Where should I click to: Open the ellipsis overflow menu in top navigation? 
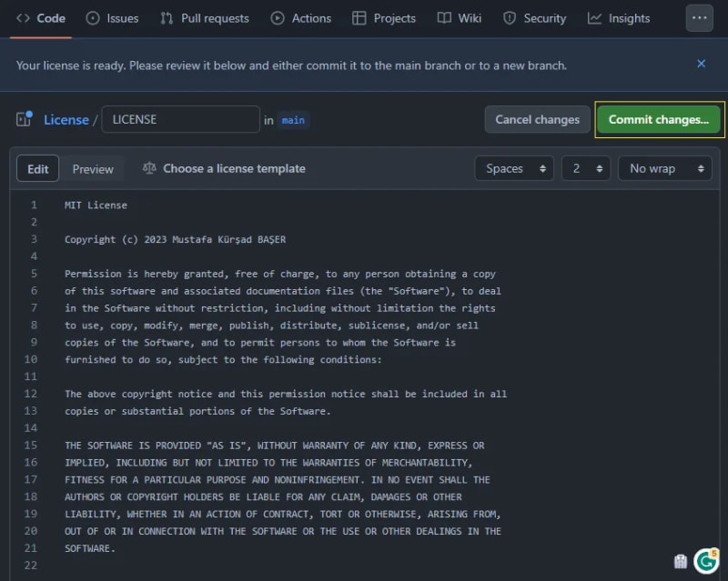click(x=699, y=17)
